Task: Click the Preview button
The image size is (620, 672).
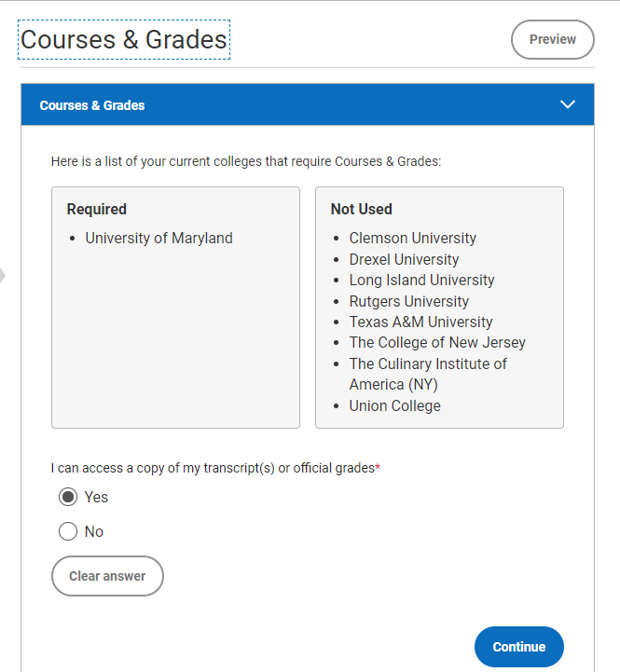Action: tap(552, 39)
